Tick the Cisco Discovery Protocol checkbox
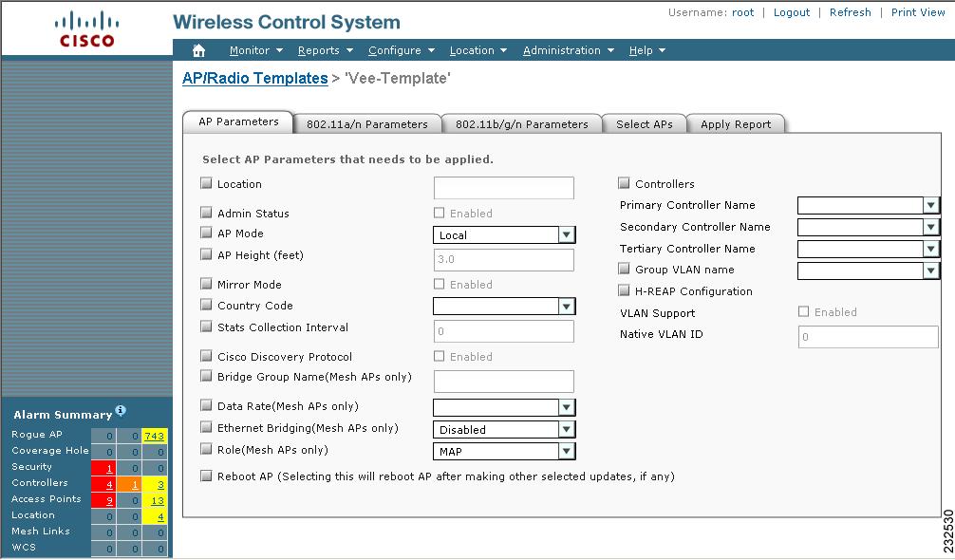The image size is (955, 560). [206, 356]
